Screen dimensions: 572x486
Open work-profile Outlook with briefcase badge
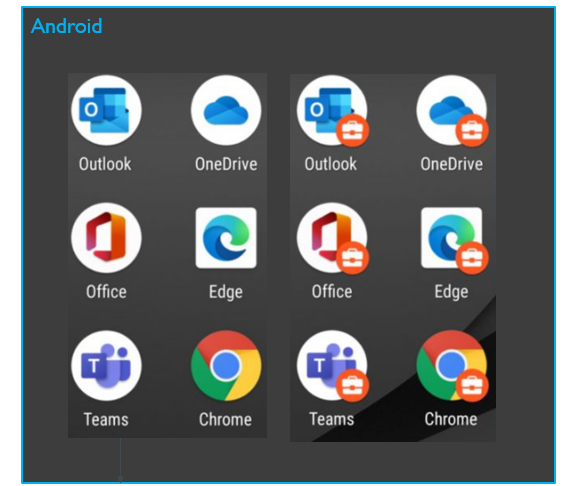332,110
